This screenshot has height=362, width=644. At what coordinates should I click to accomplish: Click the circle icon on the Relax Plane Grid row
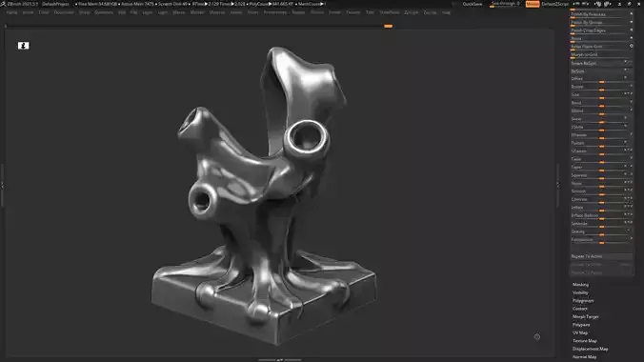pyautogui.click(x=632, y=46)
